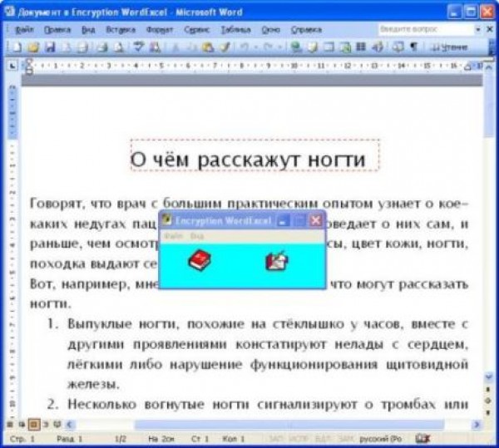The height and width of the screenshot is (448, 499).
Task: Select the Print Layout view button
Action: [x=34, y=424]
